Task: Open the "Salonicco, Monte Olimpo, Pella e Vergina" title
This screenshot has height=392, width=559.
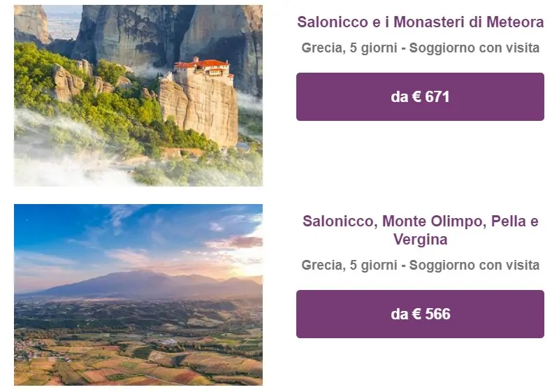Action: click(420, 231)
